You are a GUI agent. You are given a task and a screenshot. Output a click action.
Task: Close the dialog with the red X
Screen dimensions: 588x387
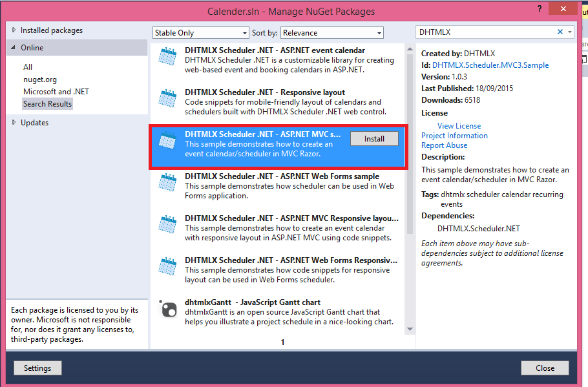coord(563,8)
